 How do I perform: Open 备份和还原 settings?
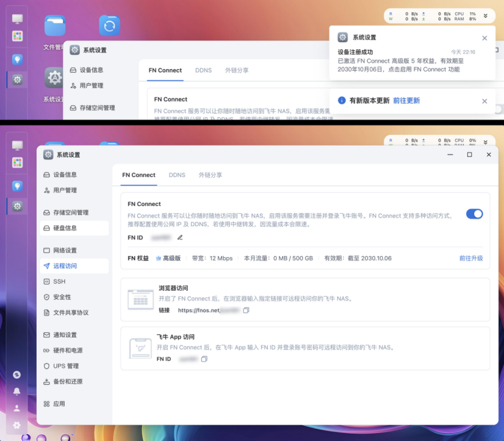click(x=74, y=382)
